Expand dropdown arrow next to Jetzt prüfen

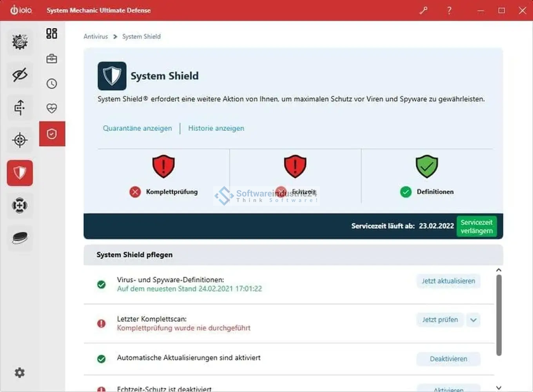473,320
